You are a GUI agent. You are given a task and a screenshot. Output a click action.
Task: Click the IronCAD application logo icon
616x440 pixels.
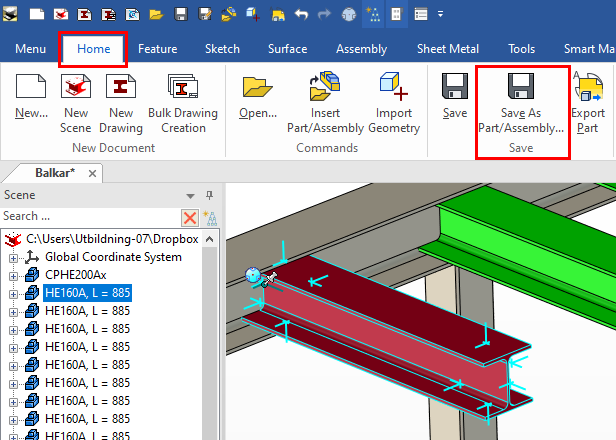point(10,14)
